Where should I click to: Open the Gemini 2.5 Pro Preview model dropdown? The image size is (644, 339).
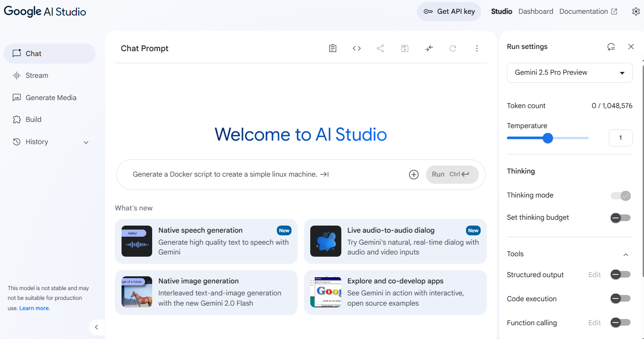(570, 73)
